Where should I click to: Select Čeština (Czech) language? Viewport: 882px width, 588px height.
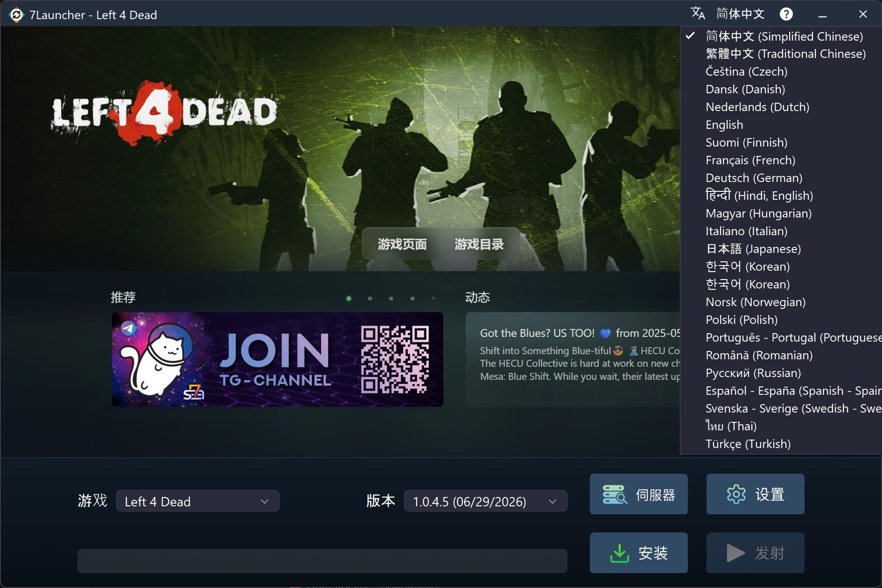[x=781, y=72]
